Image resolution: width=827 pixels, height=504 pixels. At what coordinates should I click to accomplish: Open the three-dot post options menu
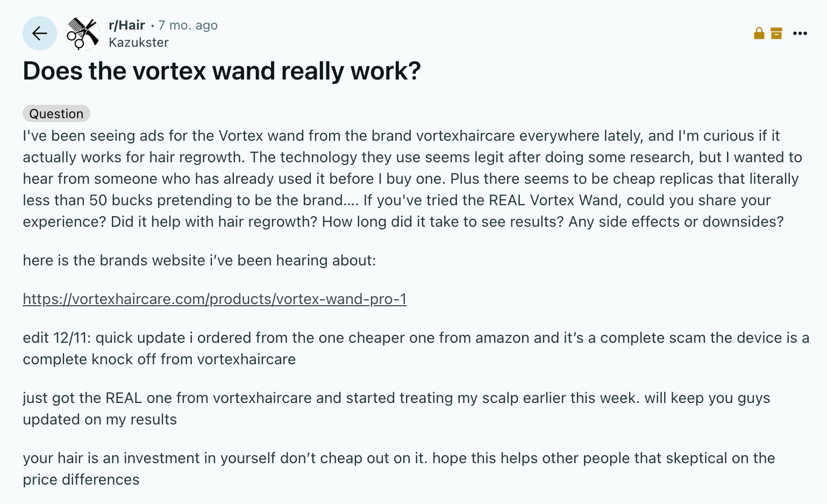(800, 33)
